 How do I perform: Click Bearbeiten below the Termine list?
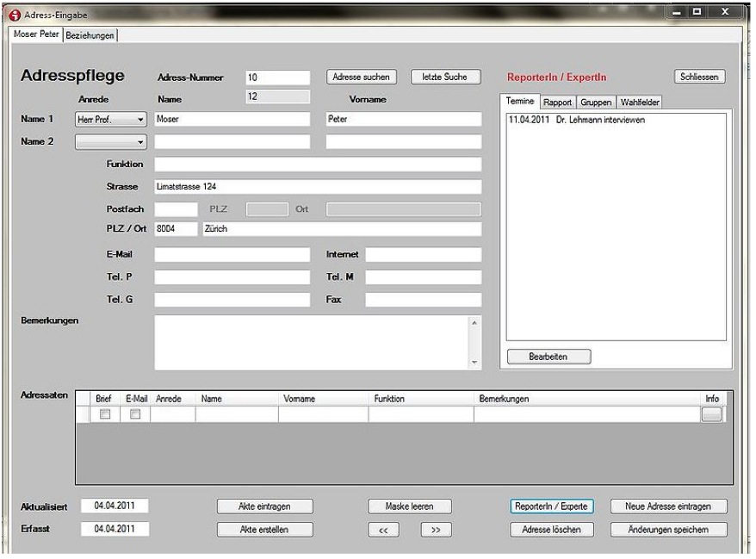548,356
